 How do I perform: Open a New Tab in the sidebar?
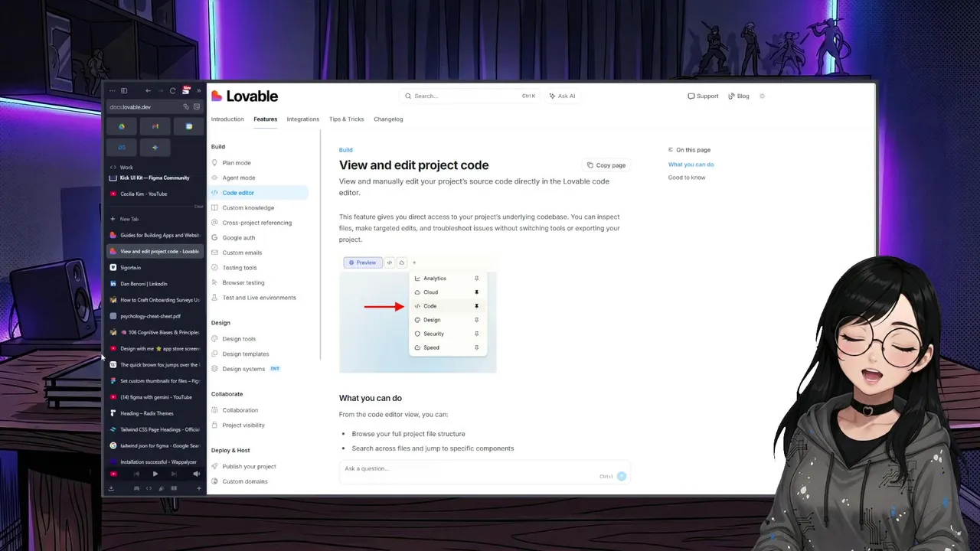pyautogui.click(x=155, y=219)
